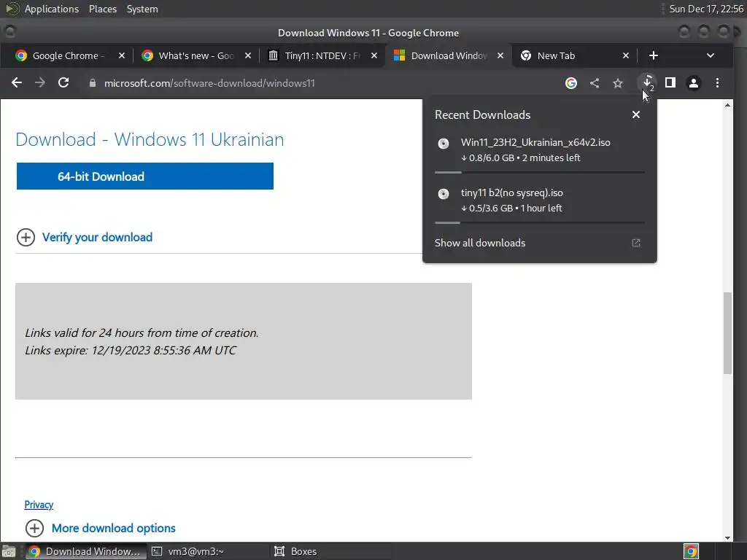The height and width of the screenshot is (560, 747).
Task: Click the Win11 Ukrainian ISO file icon
Action: point(444,144)
